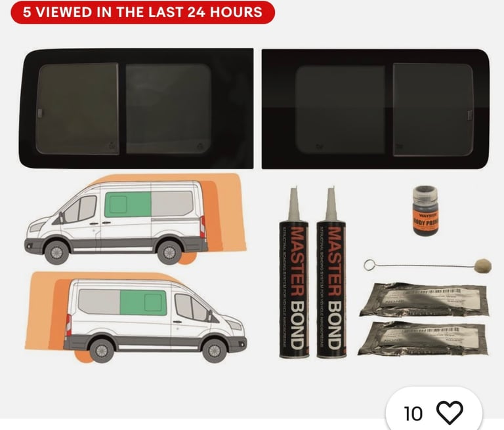Click the heart favorite icon
504x430 pixels.
pyautogui.click(x=450, y=413)
